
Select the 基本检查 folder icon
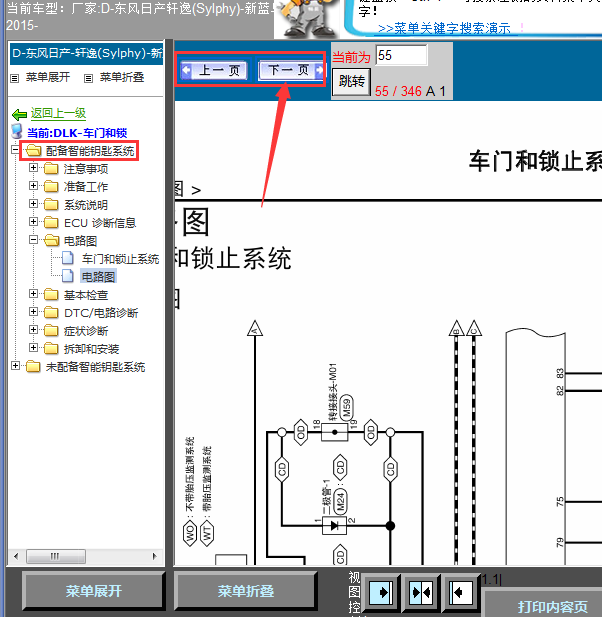point(51,295)
